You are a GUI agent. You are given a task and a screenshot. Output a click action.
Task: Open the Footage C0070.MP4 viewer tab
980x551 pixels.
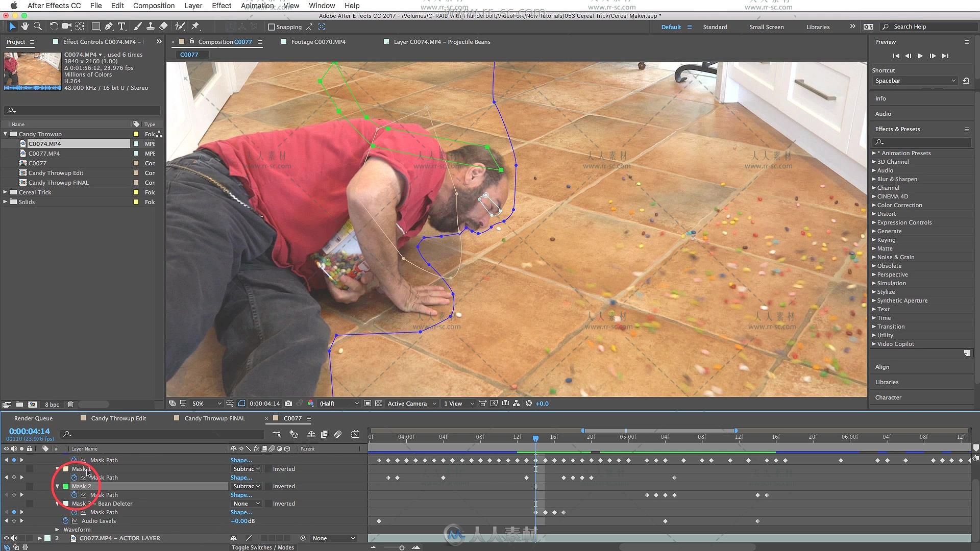tap(318, 42)
